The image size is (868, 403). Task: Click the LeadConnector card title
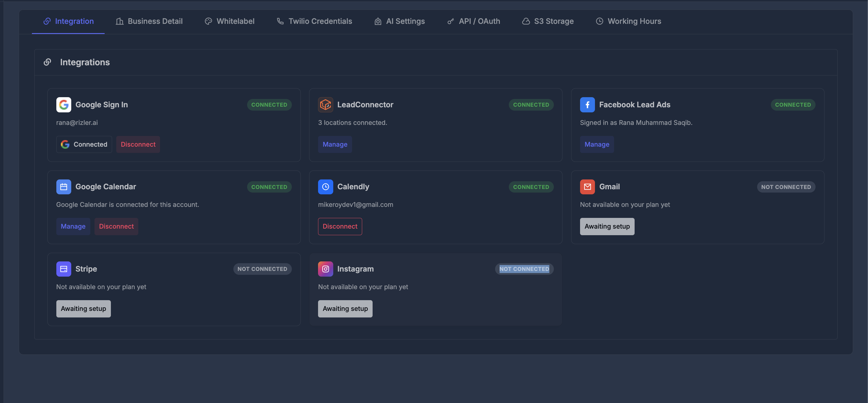365,105
